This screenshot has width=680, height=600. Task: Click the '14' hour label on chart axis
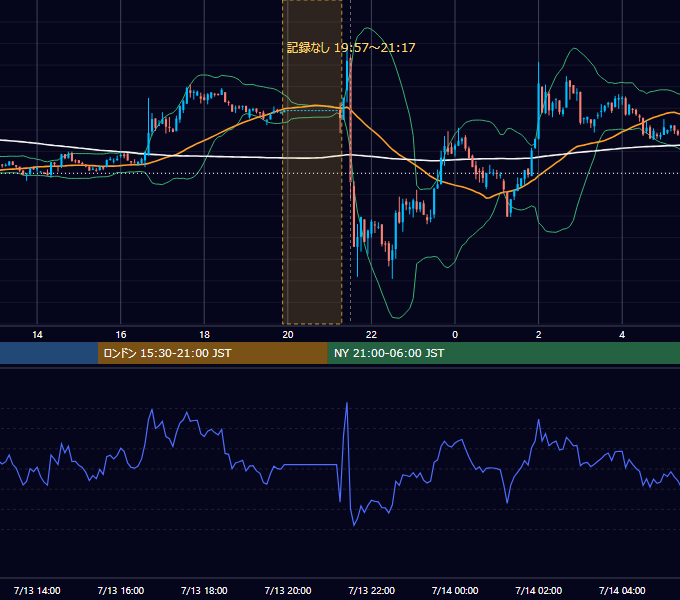click(x=37, y=335)
